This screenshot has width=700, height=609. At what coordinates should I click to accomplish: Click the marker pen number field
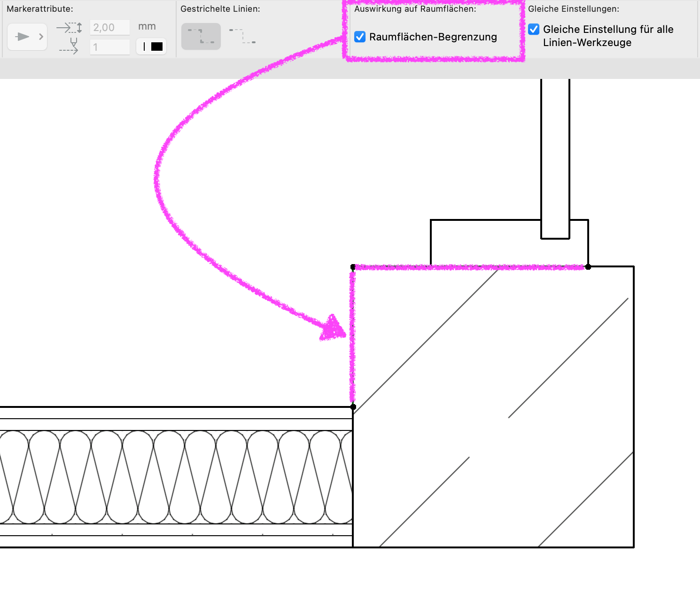(x=110, y=47)
